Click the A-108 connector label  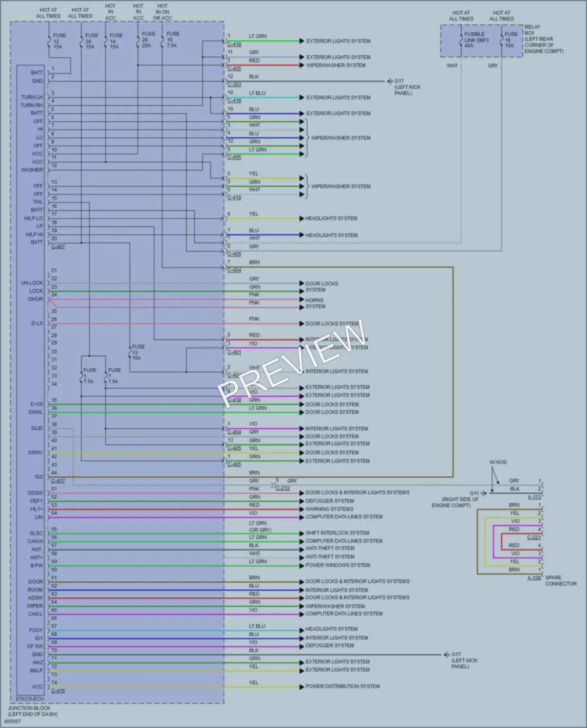point(534,578)
